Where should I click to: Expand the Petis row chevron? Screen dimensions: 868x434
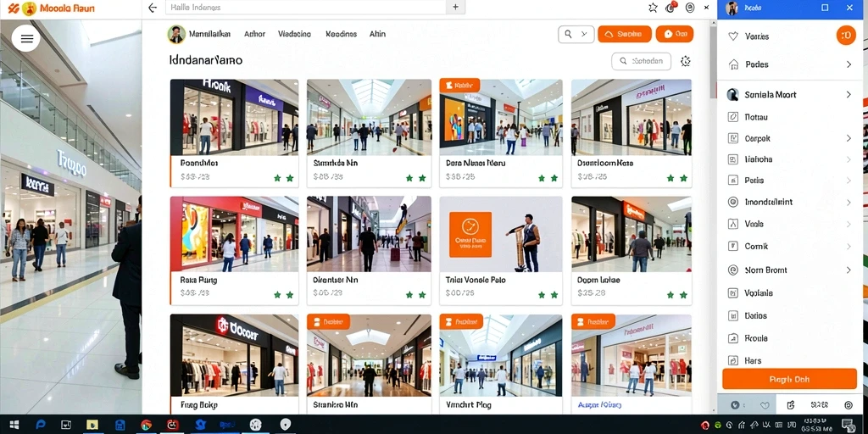point(849,181)
